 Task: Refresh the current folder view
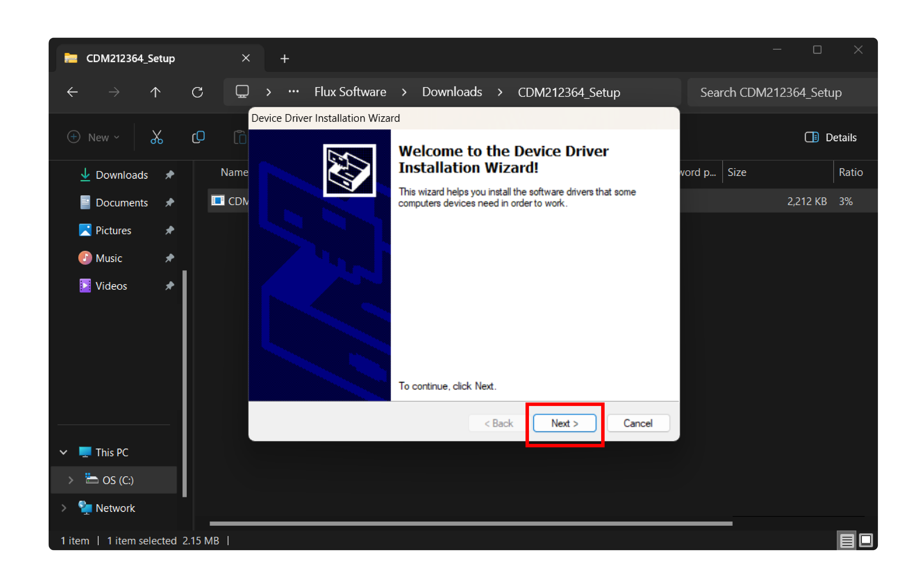tap(197, 92)
